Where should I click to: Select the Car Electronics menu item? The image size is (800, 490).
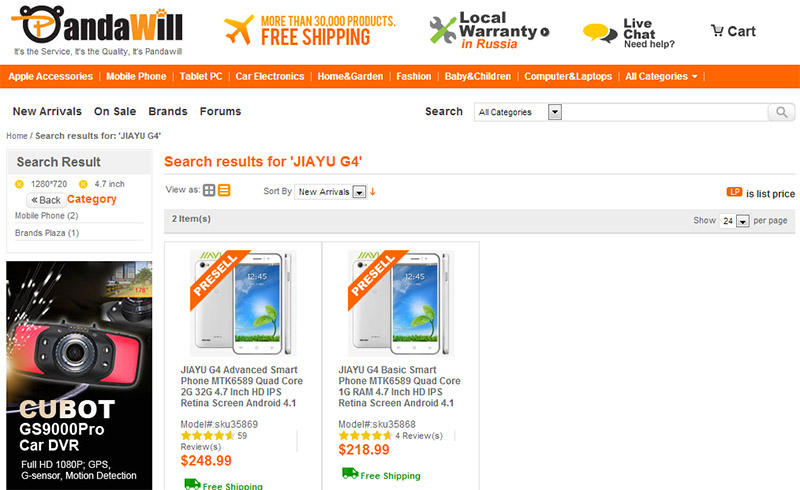269,77
